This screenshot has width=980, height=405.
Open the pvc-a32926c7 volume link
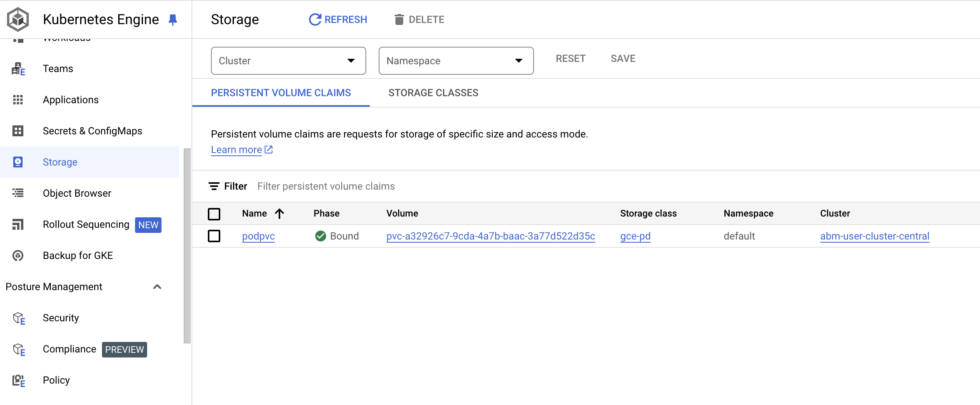490,236
